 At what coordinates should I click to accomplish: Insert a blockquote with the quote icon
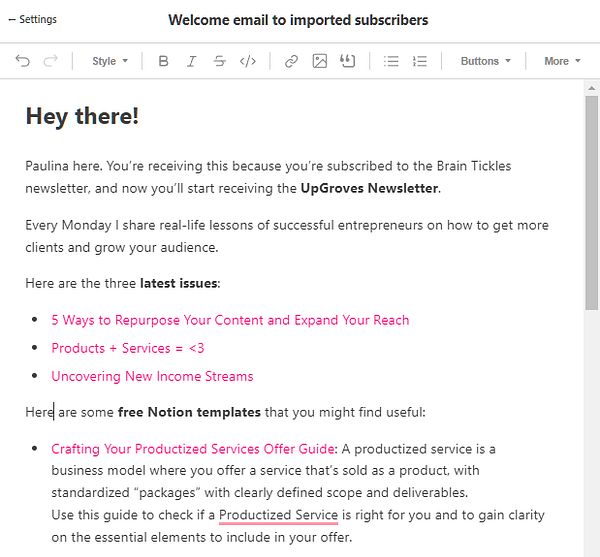coord(347,61)
